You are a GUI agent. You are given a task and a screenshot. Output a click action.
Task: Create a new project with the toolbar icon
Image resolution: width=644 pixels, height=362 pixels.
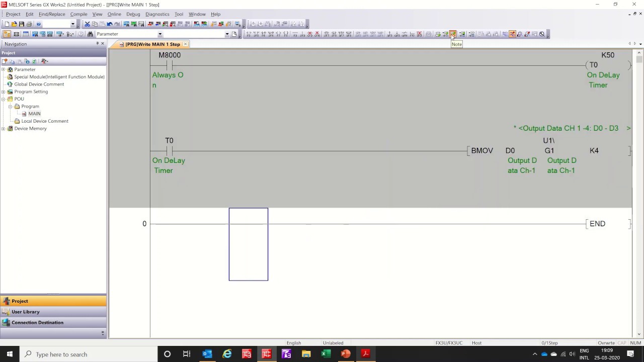pos(7,24)
